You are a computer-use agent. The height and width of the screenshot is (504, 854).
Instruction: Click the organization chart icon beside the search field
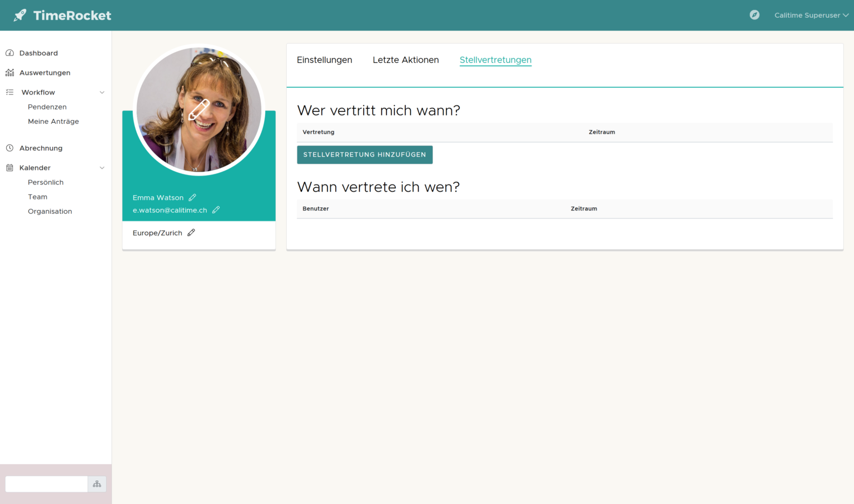coord(97,484)
